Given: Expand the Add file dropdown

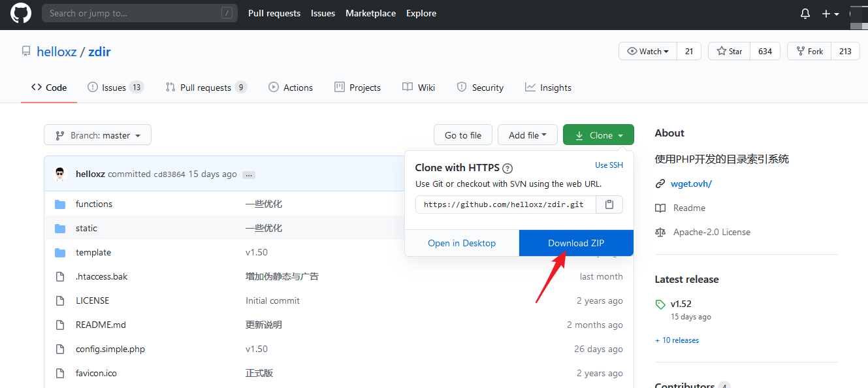Looking at the screenshot, I should tap(527, 135).
